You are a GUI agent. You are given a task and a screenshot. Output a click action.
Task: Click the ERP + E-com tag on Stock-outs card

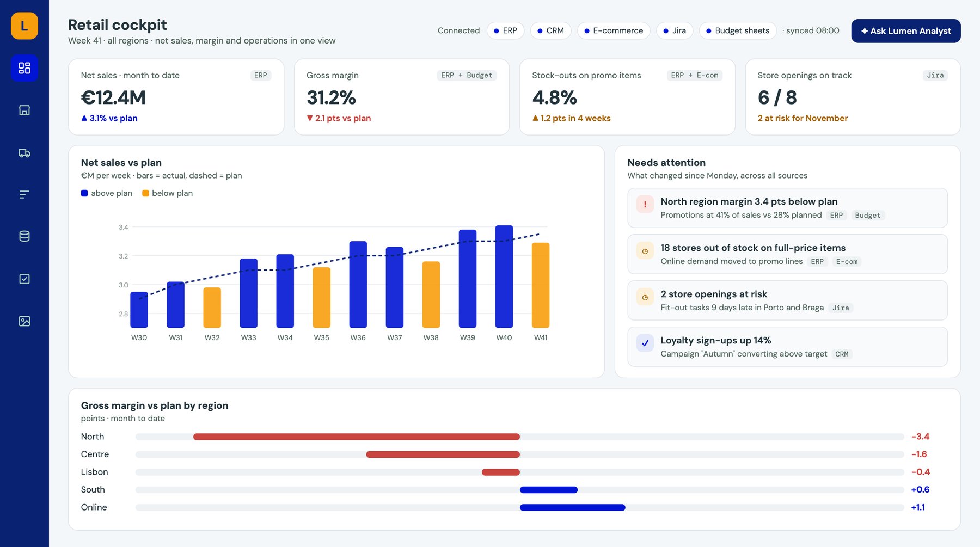(695, 75)
